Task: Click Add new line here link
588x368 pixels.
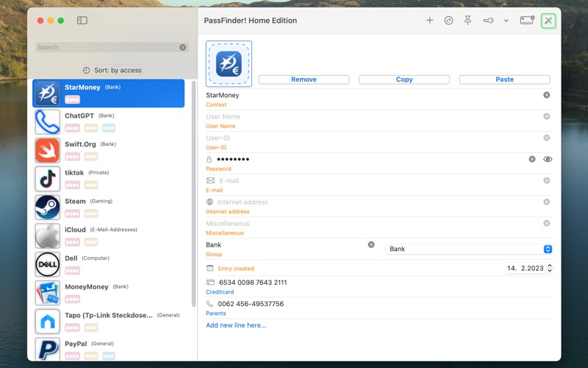Action: coord(236,325)
